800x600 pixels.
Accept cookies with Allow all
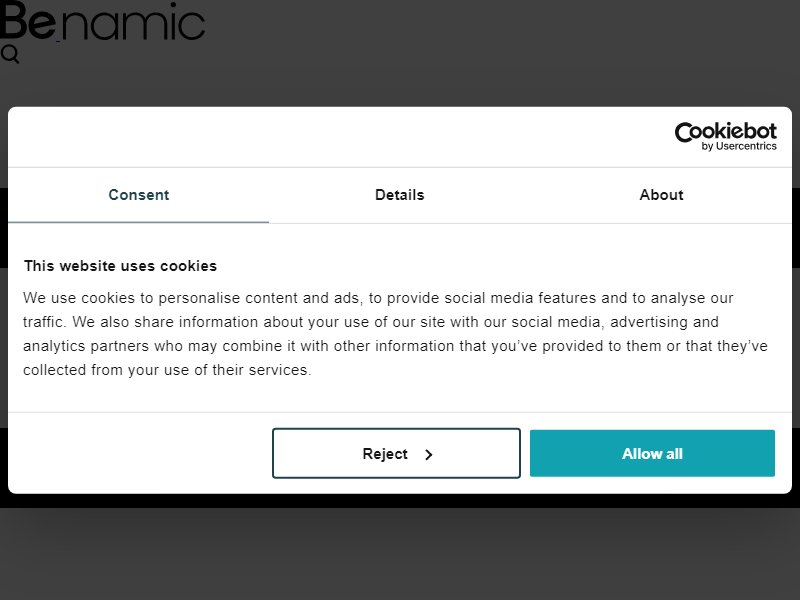point(652,453)
